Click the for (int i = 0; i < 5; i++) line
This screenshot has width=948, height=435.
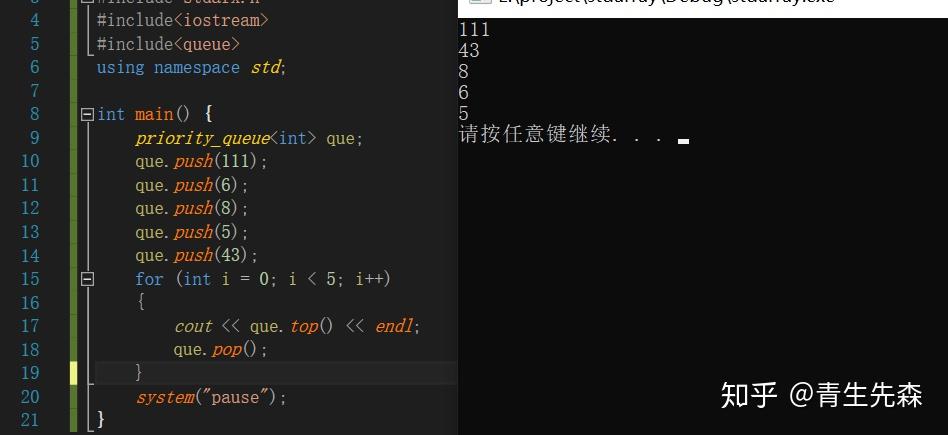[x=263, y=279]
